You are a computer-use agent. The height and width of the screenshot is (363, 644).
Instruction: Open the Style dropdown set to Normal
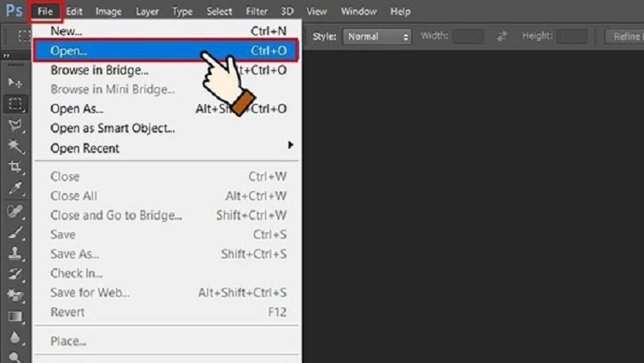377,37
